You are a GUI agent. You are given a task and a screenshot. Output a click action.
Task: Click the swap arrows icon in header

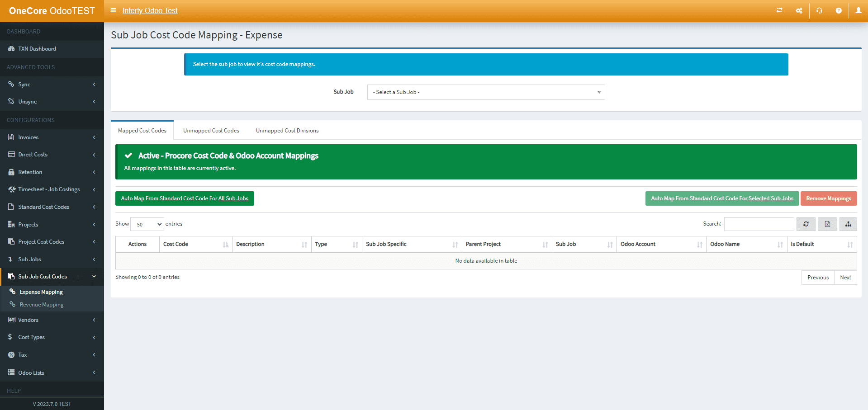point(779,10)
